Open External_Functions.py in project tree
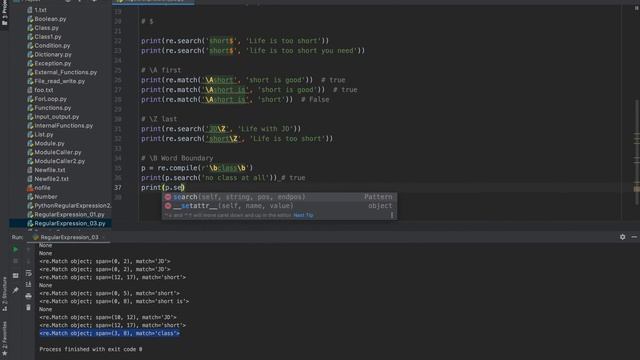Screen dimensions: 640x360 point(66,72)
